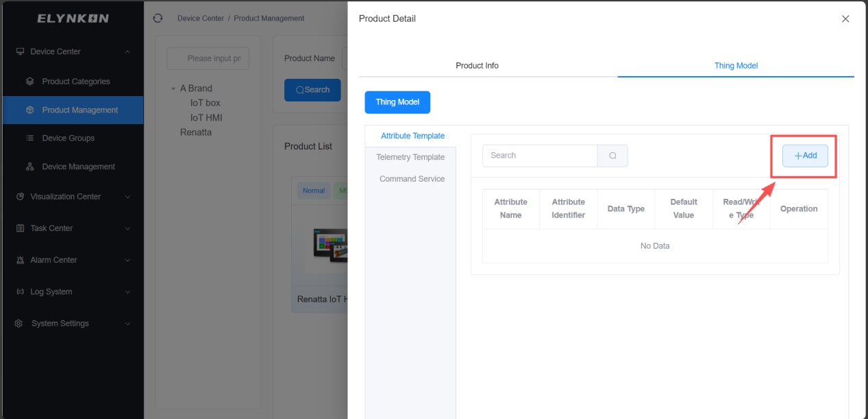The width and height of the screenshot is (868, 419).
Task: Expand the Alarm Center menu
Action: coord(127,260)
